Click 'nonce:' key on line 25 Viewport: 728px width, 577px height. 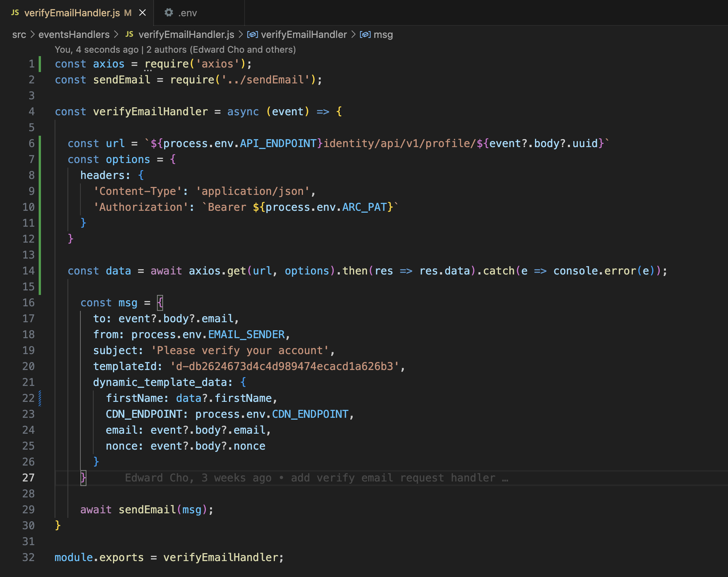[125, 446]
